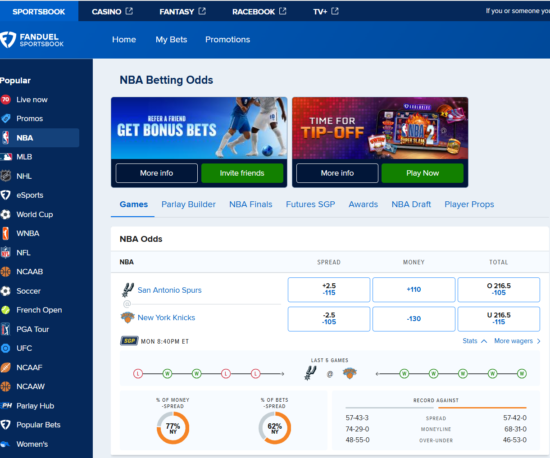
Task: Click the Soccer ball icon
Action: point(5,291)
